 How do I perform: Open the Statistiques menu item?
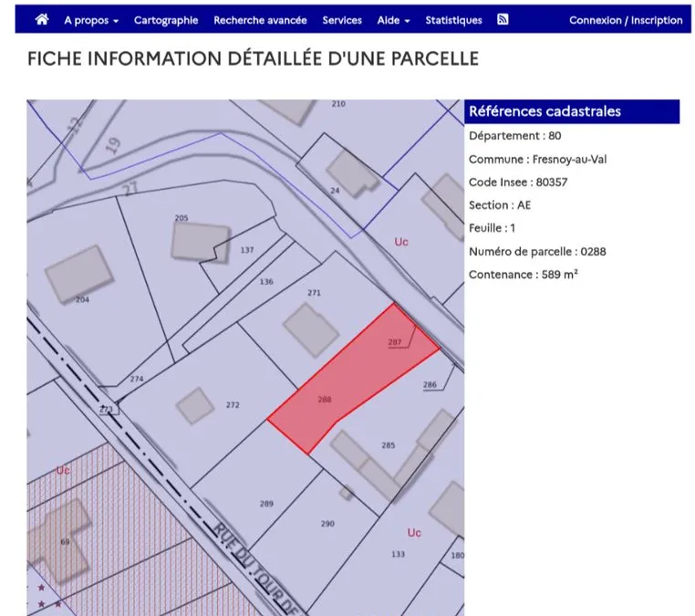pos(454,20)
